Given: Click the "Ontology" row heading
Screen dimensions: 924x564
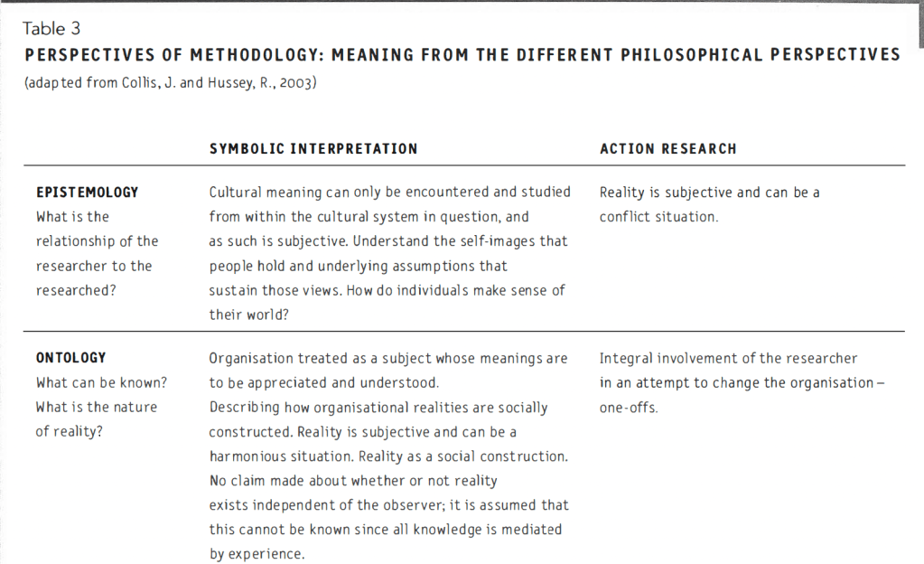Looking at the screenshot, I should (70, 358).
